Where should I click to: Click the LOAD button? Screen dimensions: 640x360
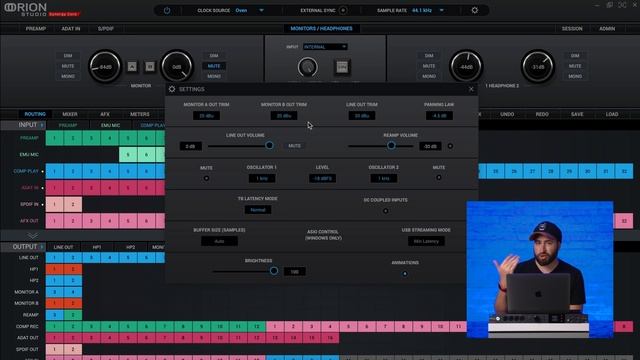pos(612,114)
